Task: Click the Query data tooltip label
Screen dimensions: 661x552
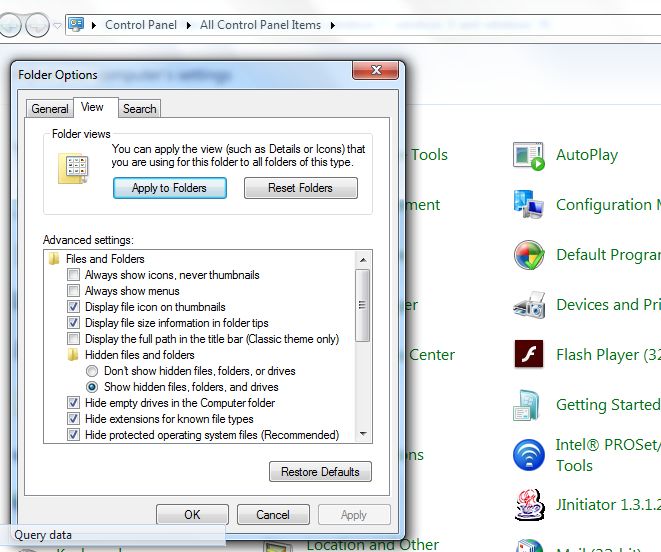Action: pos(43,535)
